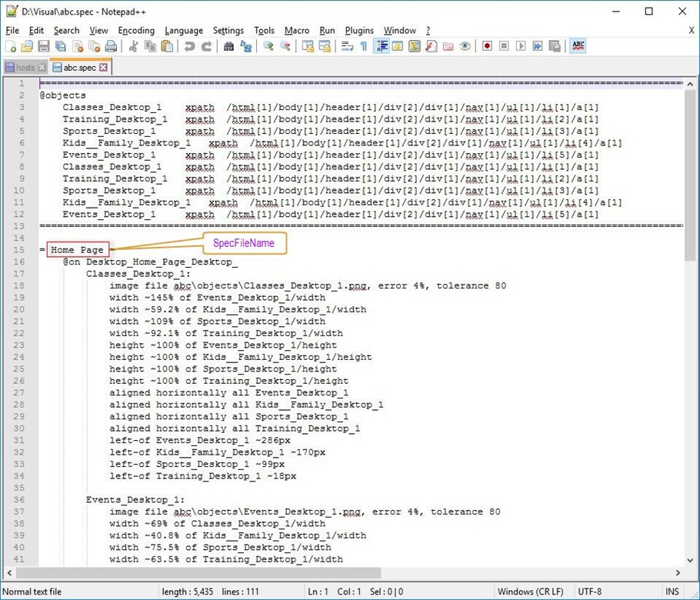Redo the action via the toolbar

pos(206,46)
